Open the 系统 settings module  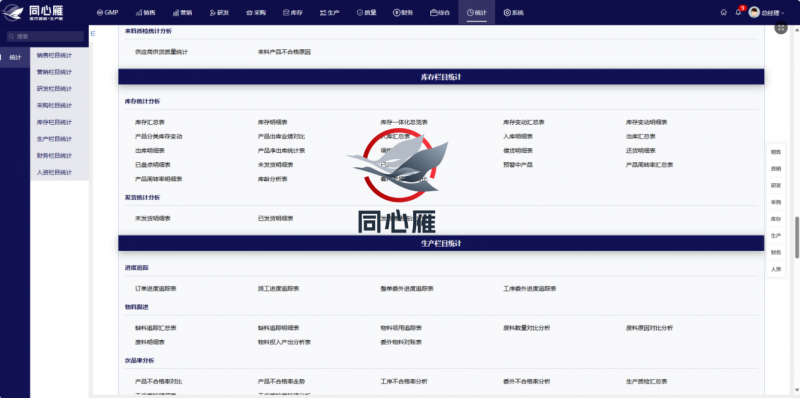513,12
